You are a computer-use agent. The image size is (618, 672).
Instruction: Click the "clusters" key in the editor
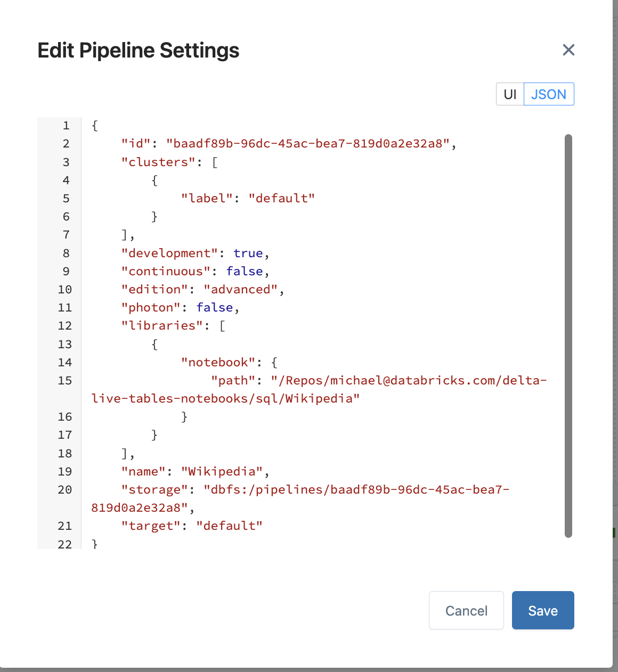[158, 162]
